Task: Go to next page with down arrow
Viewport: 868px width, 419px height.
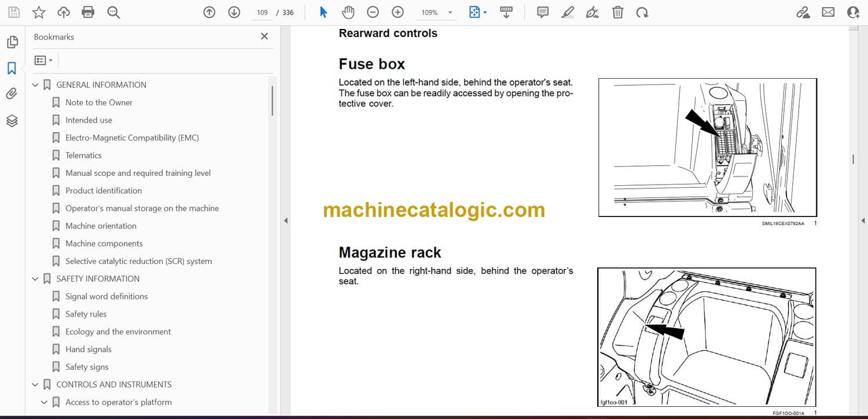Action: click(234, 12)
